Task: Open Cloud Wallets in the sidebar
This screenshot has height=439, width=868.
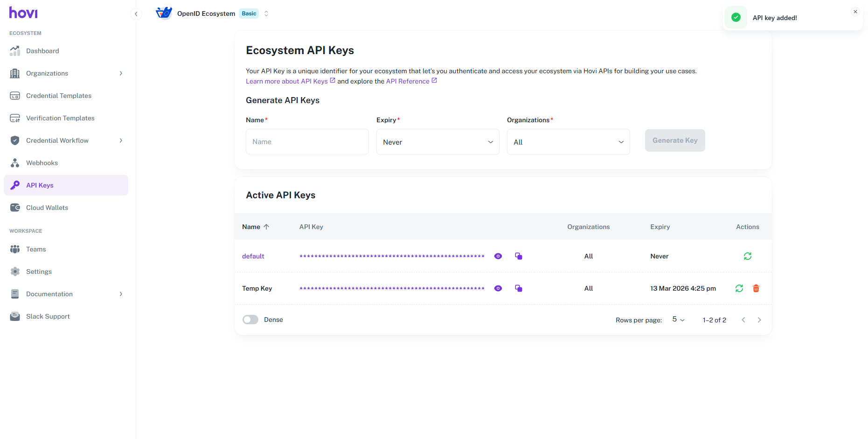Action: (47, 208)
